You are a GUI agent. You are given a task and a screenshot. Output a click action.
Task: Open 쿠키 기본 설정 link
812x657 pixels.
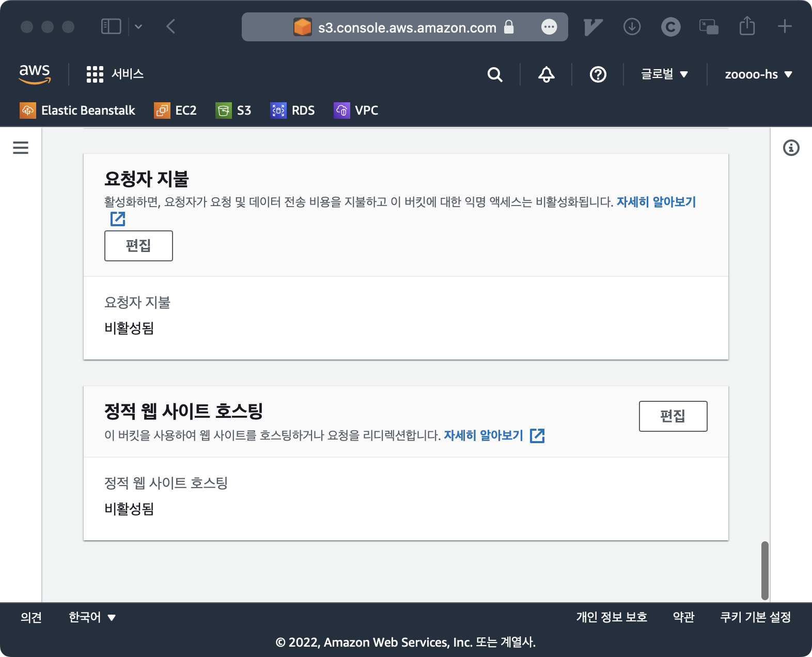click(x=755, y=617)
